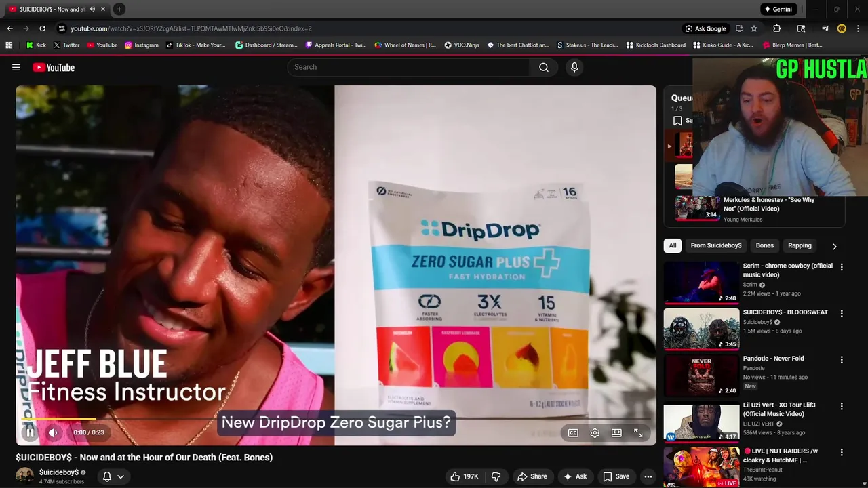
Task: Focus the YouTube search field
Action: [x=409, y=67]
